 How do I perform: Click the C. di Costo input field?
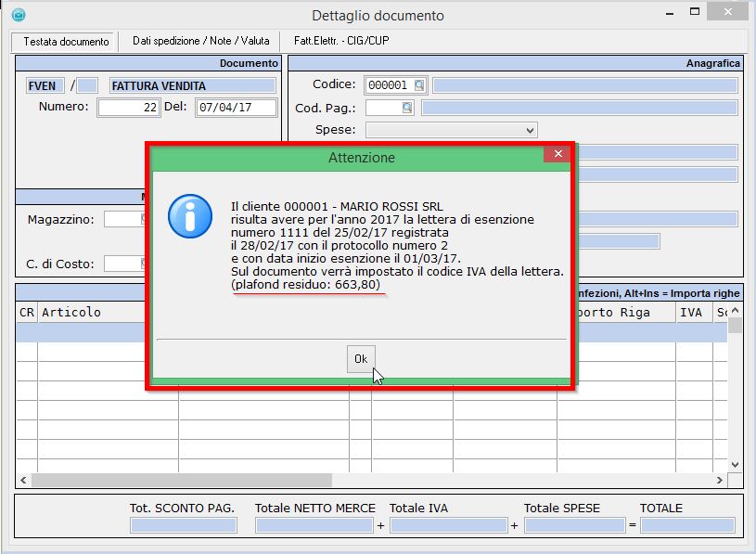pyautogui.click(x=124, y=264)
